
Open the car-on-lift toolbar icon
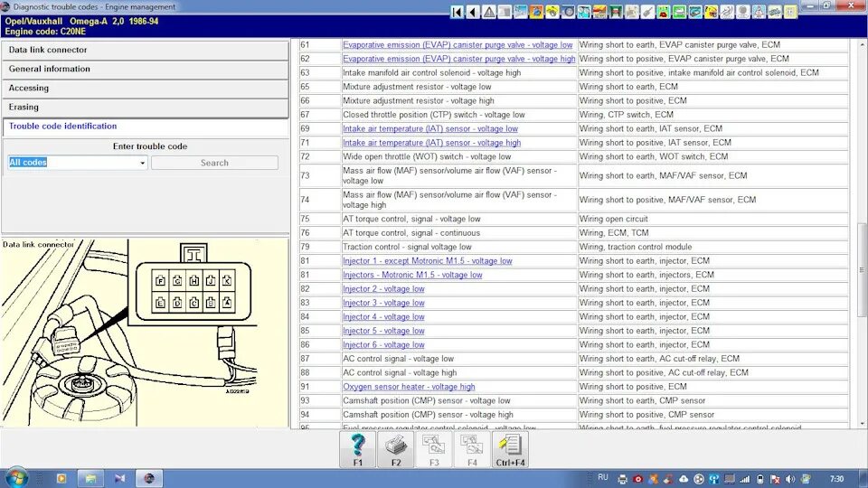[616, 12]
